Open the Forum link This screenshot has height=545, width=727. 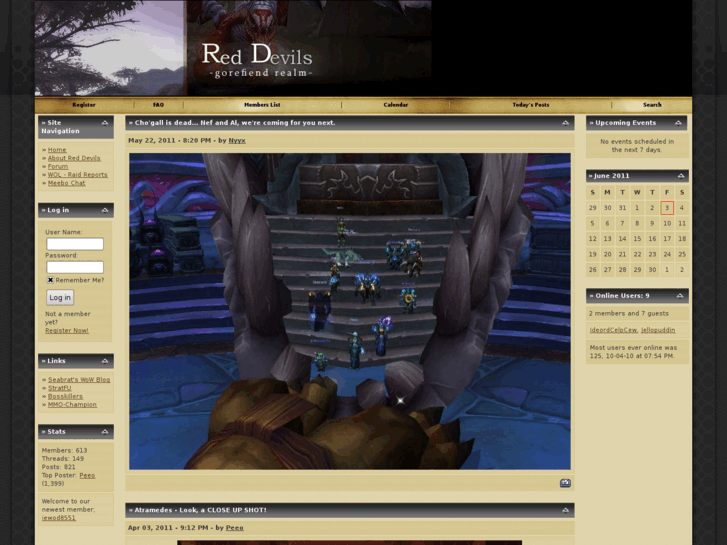(58, 167)
